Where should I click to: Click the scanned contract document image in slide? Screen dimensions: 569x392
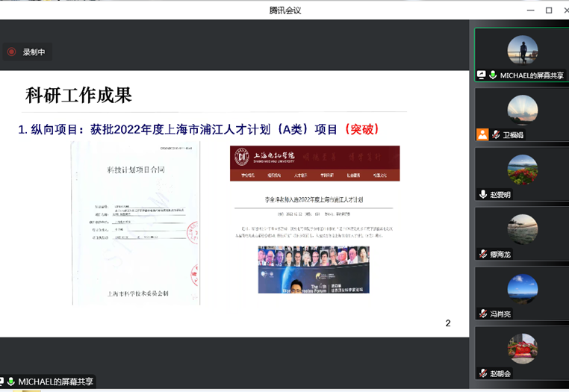point(136,223)
